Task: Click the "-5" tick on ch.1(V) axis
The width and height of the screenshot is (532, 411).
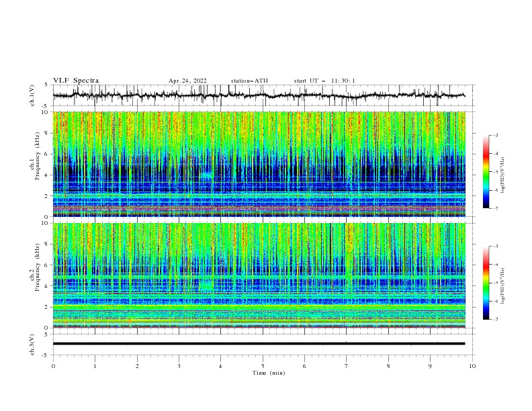Action: pyautogui.click(x=45, y=106)
